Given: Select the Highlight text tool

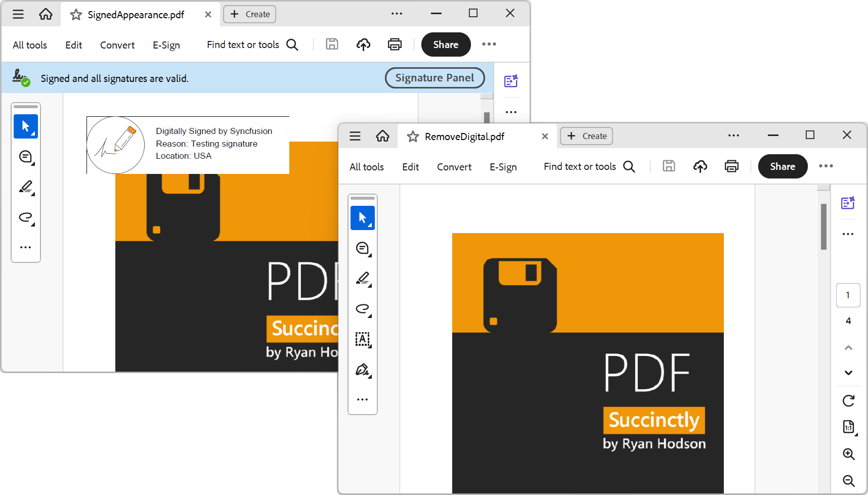Looking at the screenshot, I should (x=363, y=279).
